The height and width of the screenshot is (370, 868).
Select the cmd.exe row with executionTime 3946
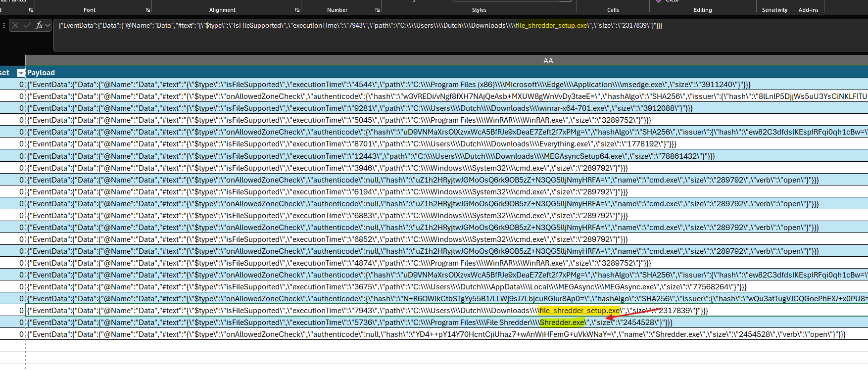tap(447, 168)
